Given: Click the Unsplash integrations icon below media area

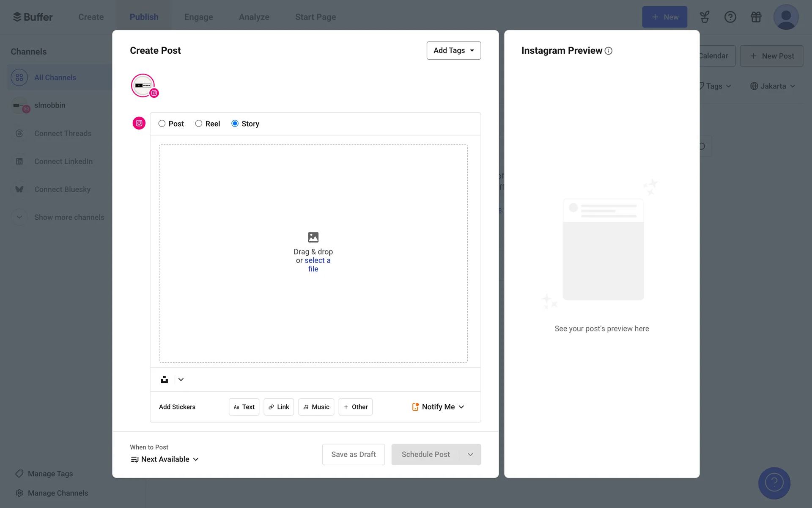Looking at the screenshot, I should [164, 380].
